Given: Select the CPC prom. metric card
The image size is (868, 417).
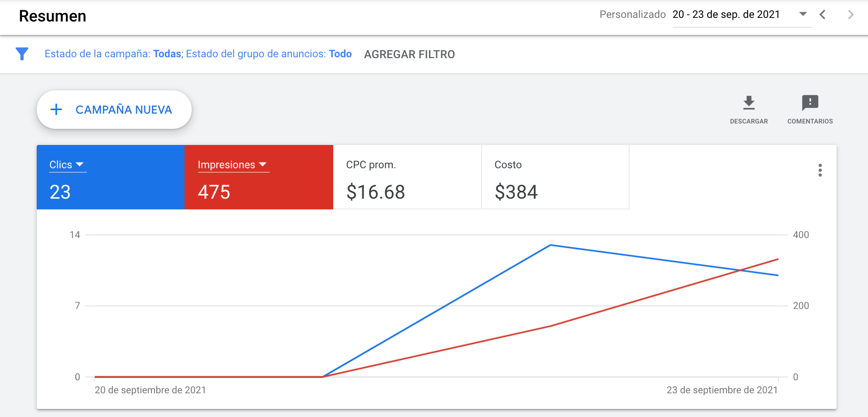Looking at the screenshot, I should (407, 177).
